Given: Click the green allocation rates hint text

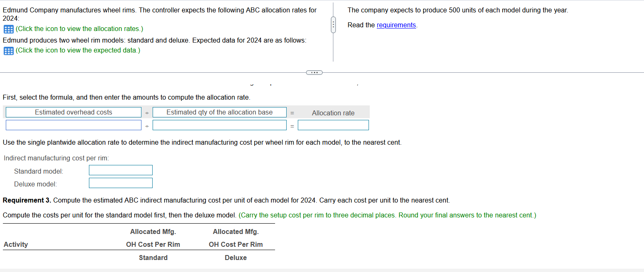Looking at the screenshot, I should (x=79, y=29).
